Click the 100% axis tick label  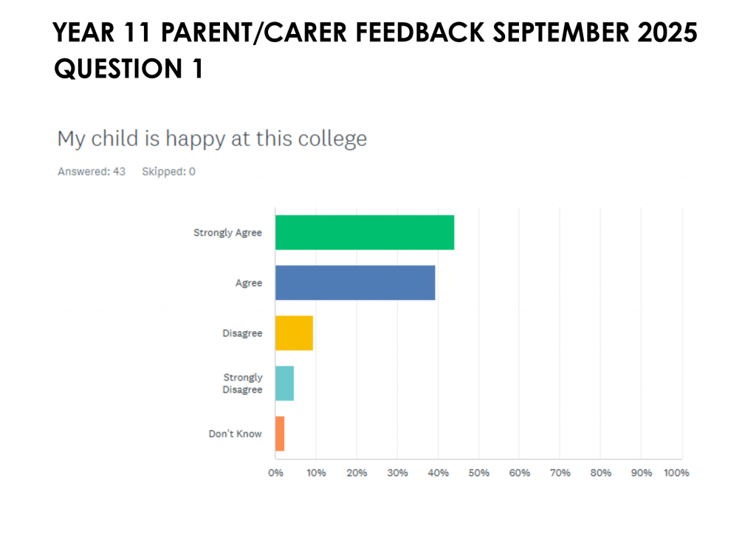(676, 473)
